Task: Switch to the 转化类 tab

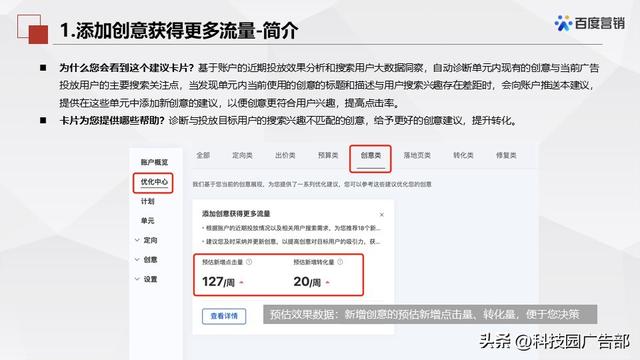Action: pyautogui.click(x=463, y=155)
